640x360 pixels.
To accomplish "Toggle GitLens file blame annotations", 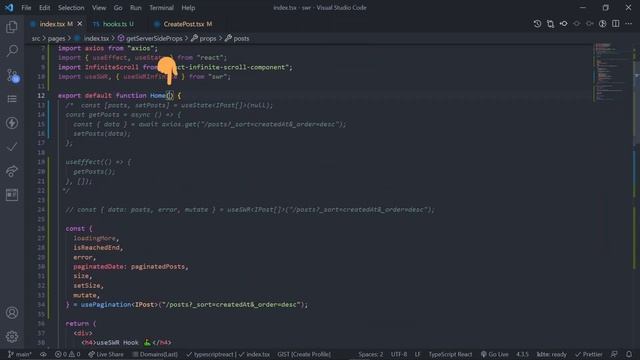I will click(602, 24).
